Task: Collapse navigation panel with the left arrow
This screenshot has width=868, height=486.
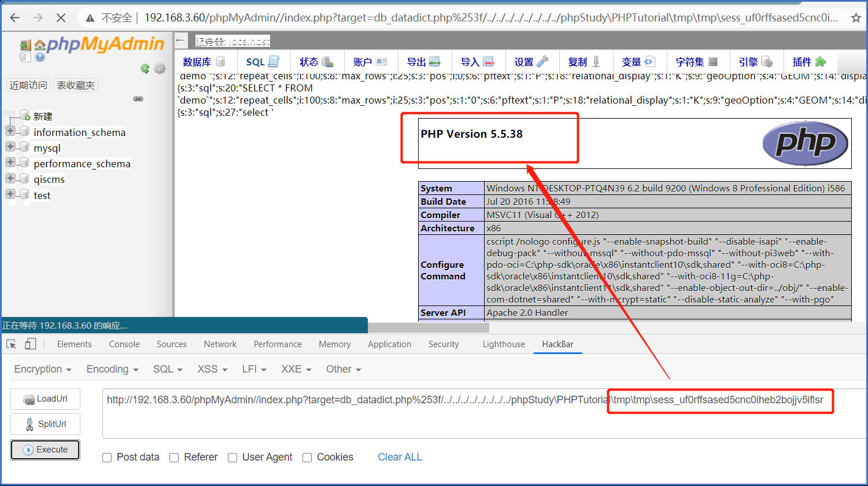Action: [x=180, y=41]
